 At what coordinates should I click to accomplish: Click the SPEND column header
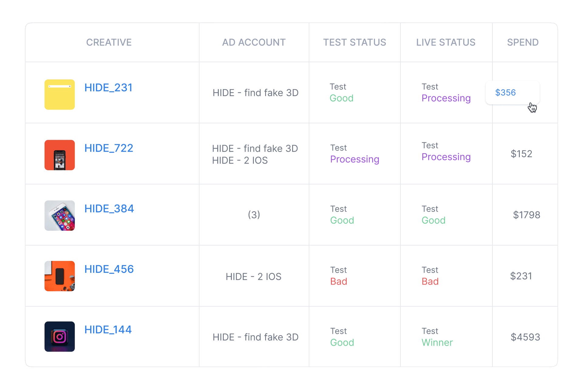coord(523,42)
